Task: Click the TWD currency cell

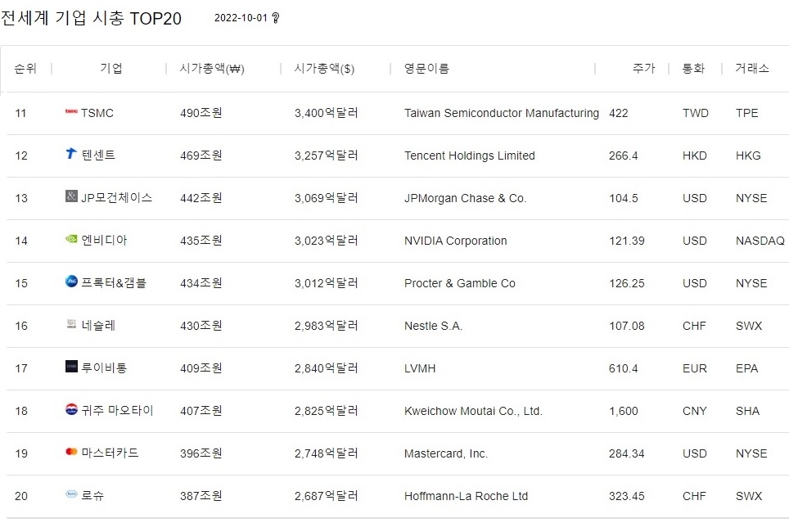Action: (x=696, y=113)
